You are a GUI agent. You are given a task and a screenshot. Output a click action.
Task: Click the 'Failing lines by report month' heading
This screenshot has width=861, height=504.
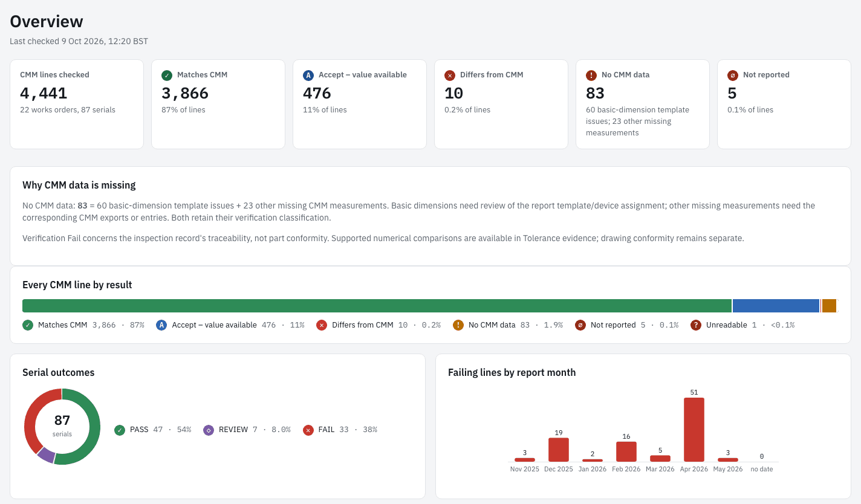point(512,372)
